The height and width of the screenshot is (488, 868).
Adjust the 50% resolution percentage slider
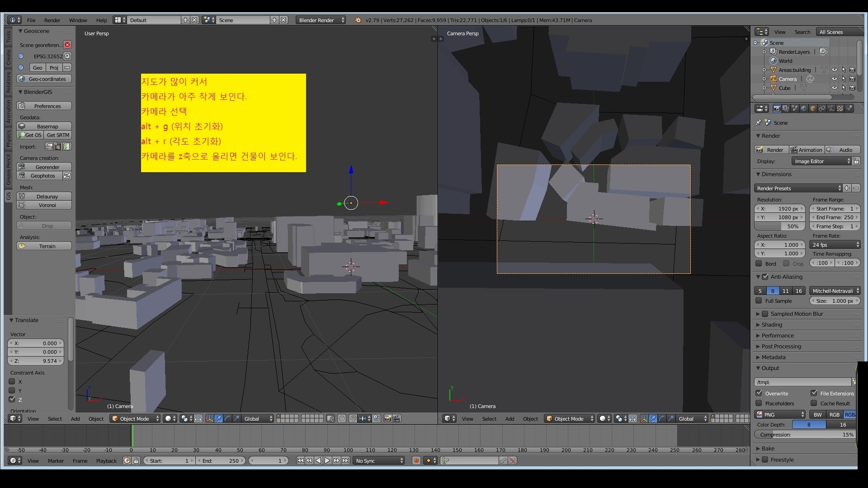pos(780,226)
